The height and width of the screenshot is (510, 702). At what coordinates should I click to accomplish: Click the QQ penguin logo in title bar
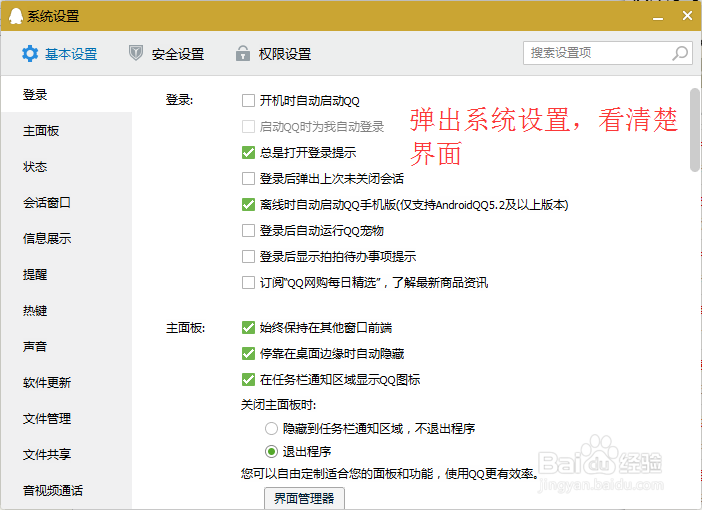click(15, 16)
